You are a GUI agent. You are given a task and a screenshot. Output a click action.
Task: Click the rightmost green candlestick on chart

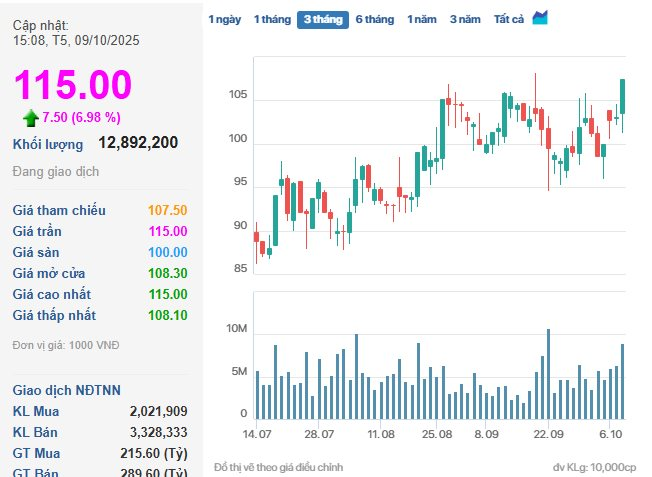[622, 97]
